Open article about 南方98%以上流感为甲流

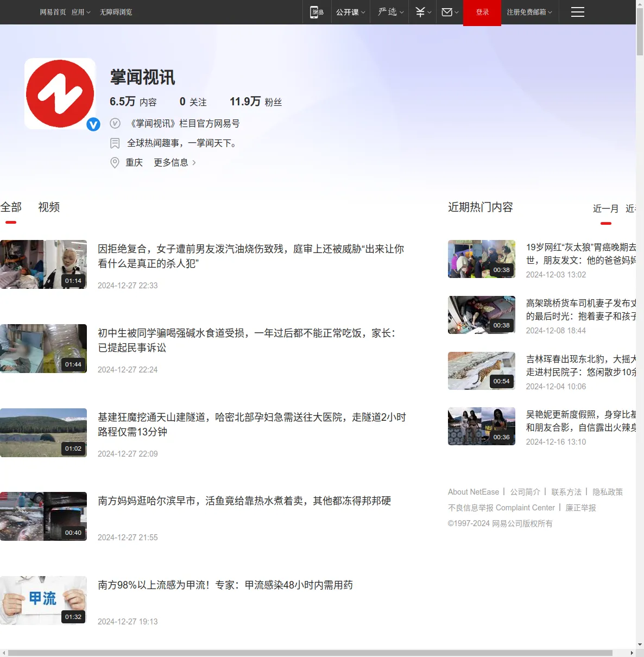click(x=225, y=585)
